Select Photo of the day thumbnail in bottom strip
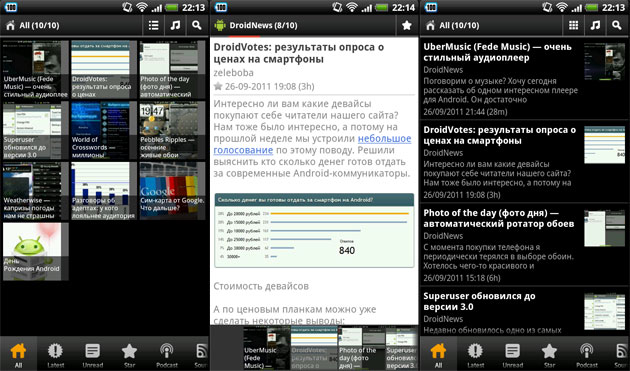630x371 pixels. 362,348
